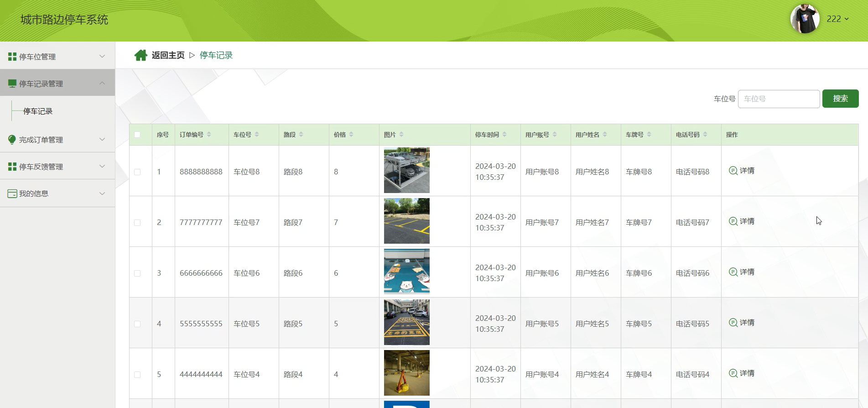Click detail icon in row 8888888888

click(x=733, y=171)
